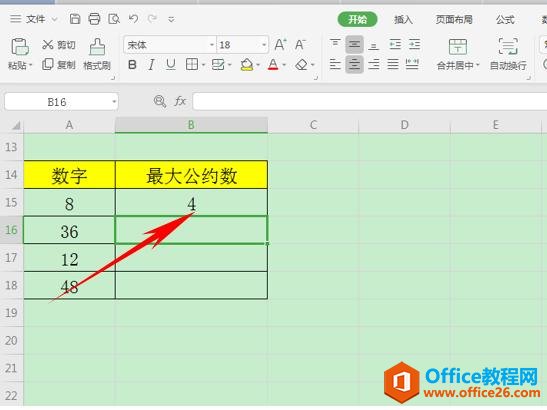Open the borders dropdown arrow
Screen dimensions: 547x410
click(x=203, y=65)
